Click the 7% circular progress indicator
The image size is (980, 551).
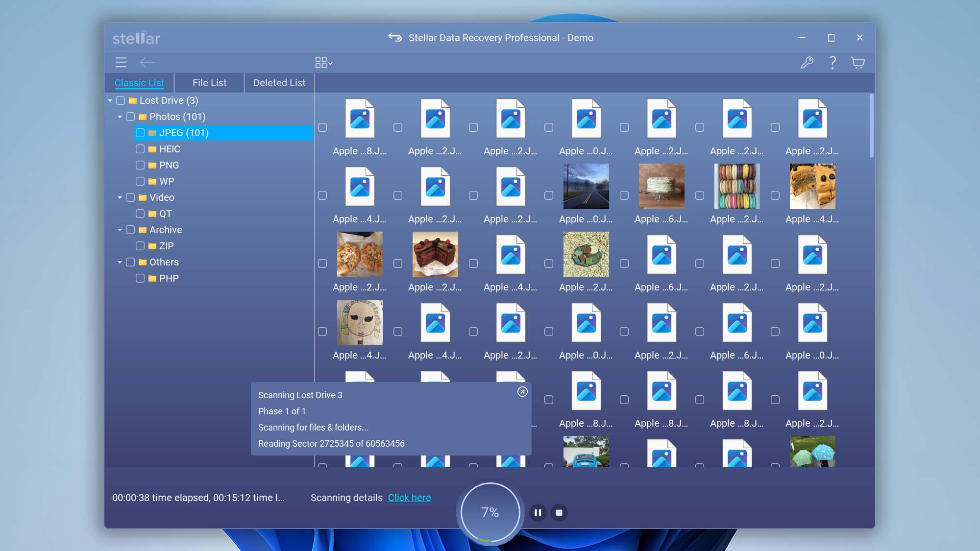click(490, 512)
